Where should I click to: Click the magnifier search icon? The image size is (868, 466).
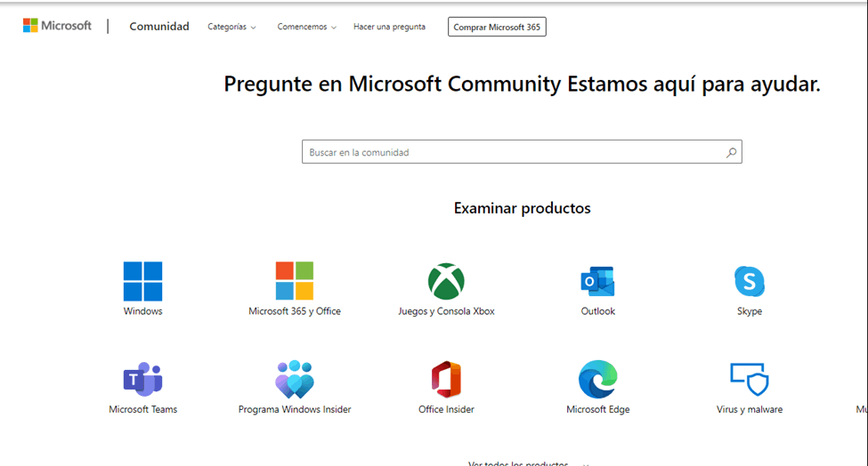[731, 152]
